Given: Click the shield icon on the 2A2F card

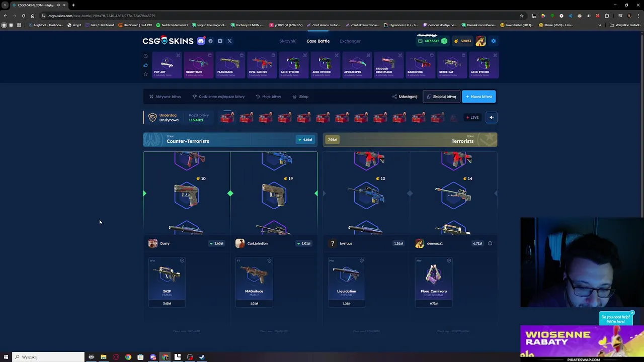Looking at the screenshot, I should pyautogui.click(x=182, y=260).
